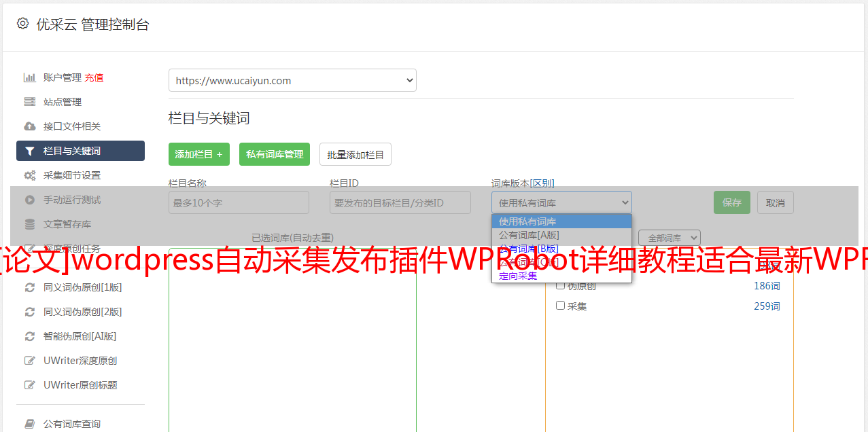Click the 私有词库管理 button

[275, 154]
